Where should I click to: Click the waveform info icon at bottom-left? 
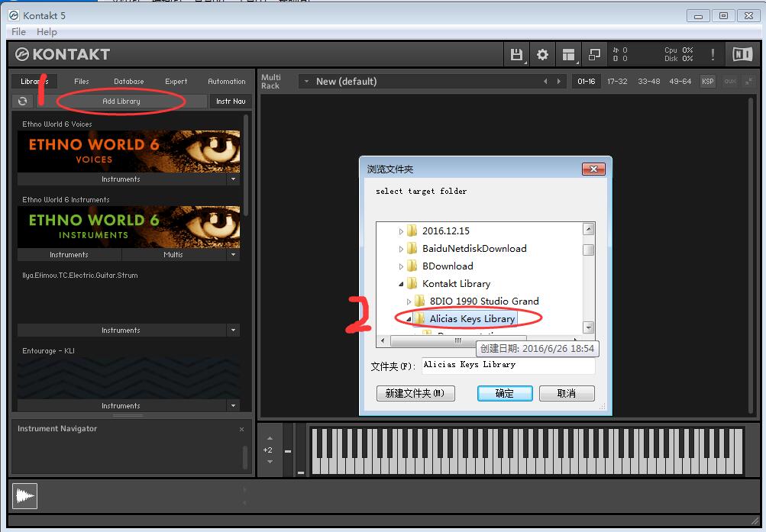(25, 496)
